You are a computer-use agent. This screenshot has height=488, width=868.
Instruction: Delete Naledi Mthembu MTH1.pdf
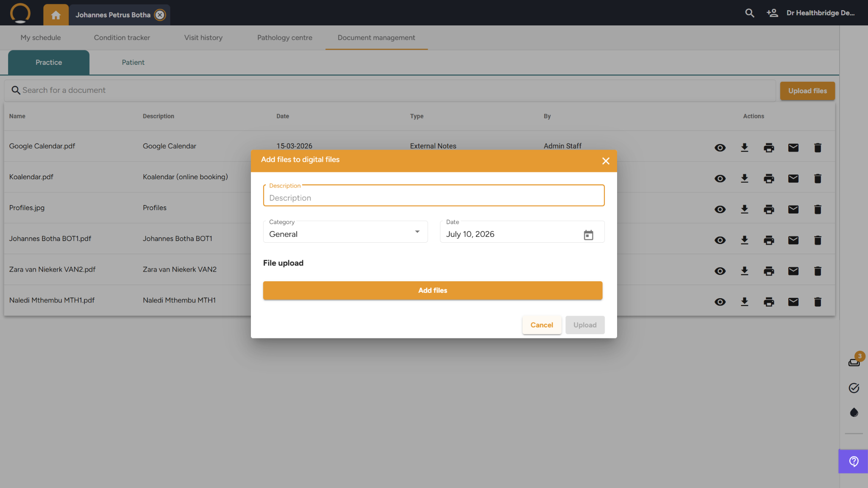[818, 302]
